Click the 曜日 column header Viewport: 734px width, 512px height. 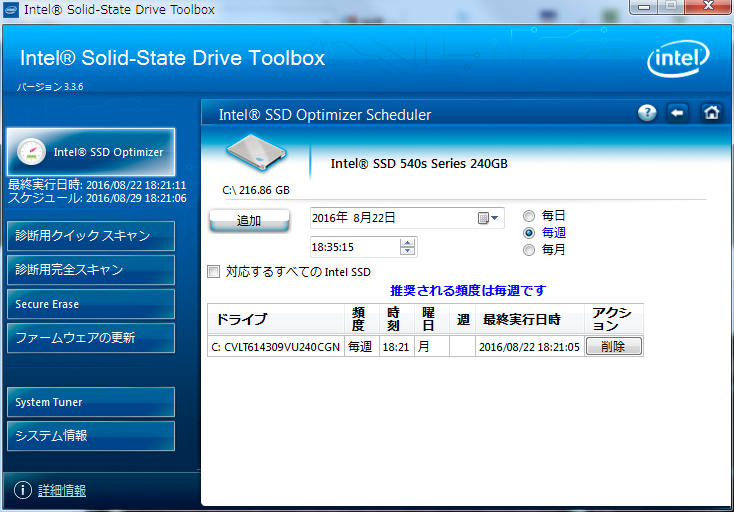pyautogui.click(x=432, y=319)
